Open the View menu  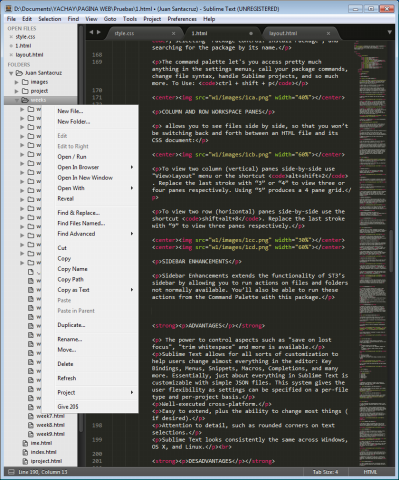[91, 19]
